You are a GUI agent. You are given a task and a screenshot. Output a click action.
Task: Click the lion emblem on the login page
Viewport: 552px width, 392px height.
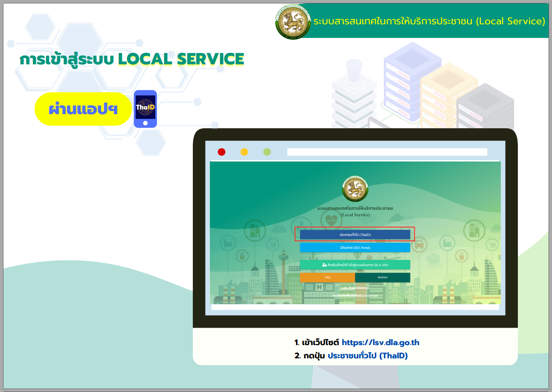tap(355, 189)
